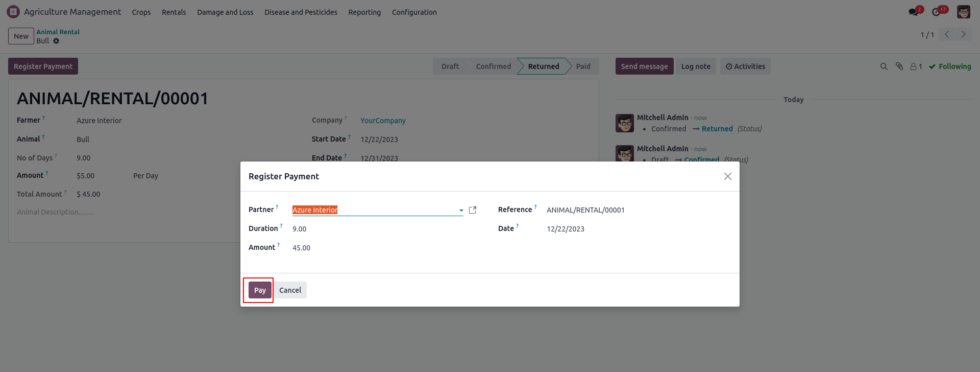Screen dimensions: 980x372
Task: Click the attachments paperclip icon
Action: 899,66
